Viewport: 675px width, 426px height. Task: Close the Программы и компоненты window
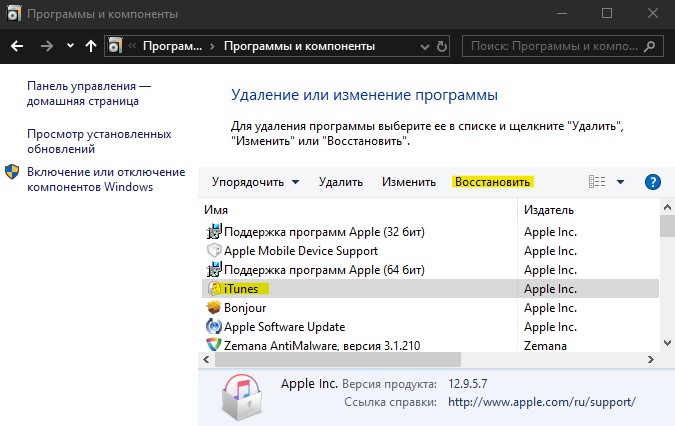pyautogui.click(x=653, y=14)
